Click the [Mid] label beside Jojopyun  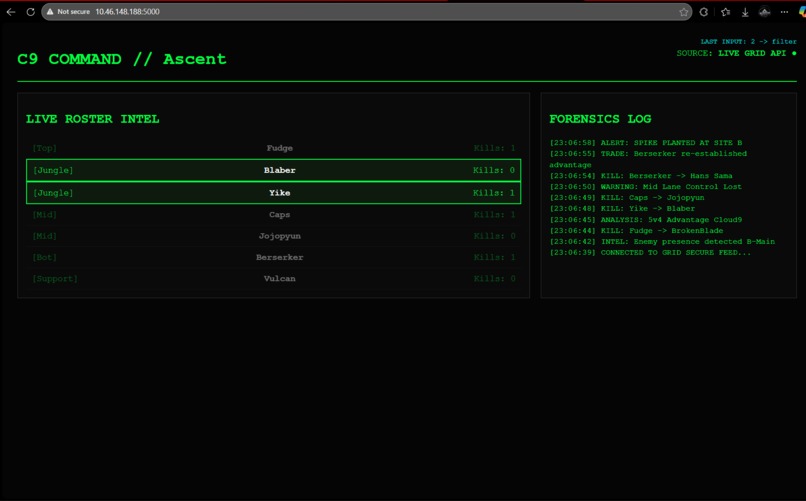click(45, 236)
